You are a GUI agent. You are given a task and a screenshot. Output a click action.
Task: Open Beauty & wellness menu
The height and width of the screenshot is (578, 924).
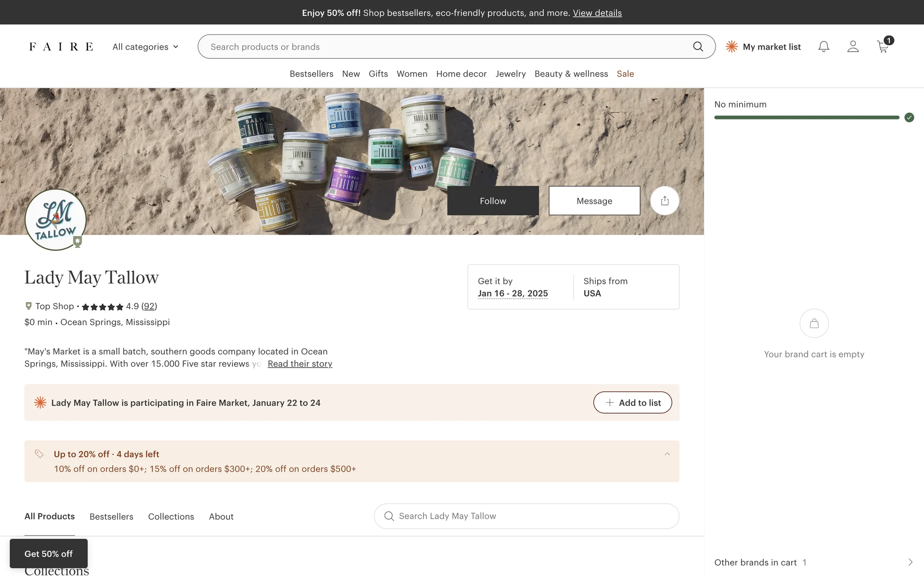(x=571, y=74)
